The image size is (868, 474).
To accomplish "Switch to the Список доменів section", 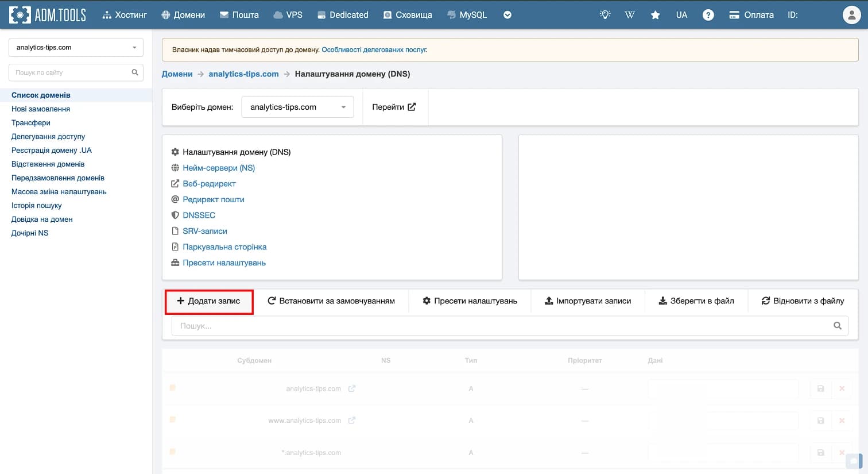I will [41, 95].
